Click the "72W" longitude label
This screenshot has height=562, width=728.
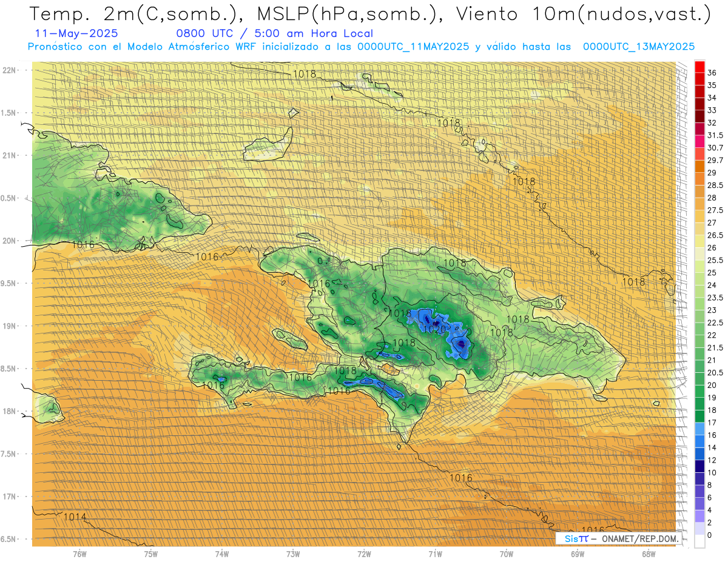point(364,554)
